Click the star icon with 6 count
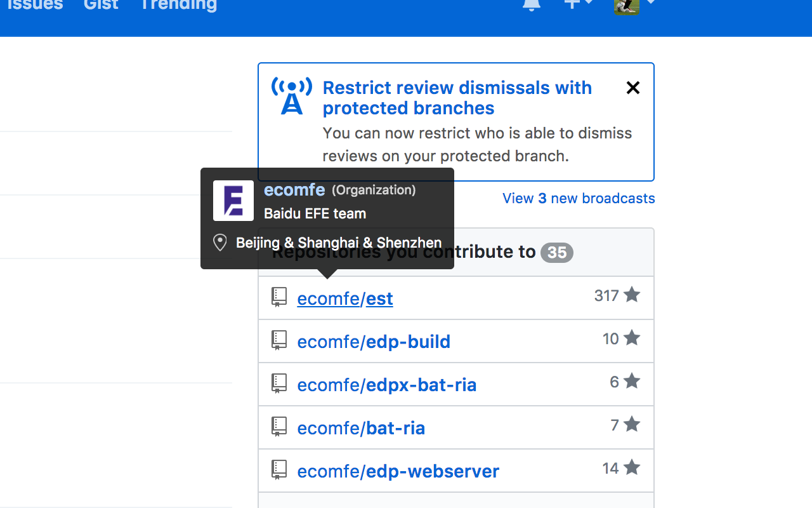812x508 pixels. pyautogui.click(x=632, y=381)
